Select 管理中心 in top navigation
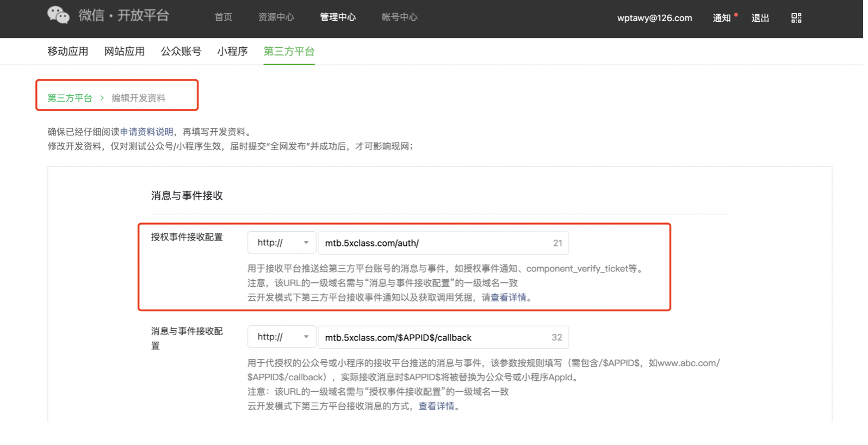 coord(339,17)
